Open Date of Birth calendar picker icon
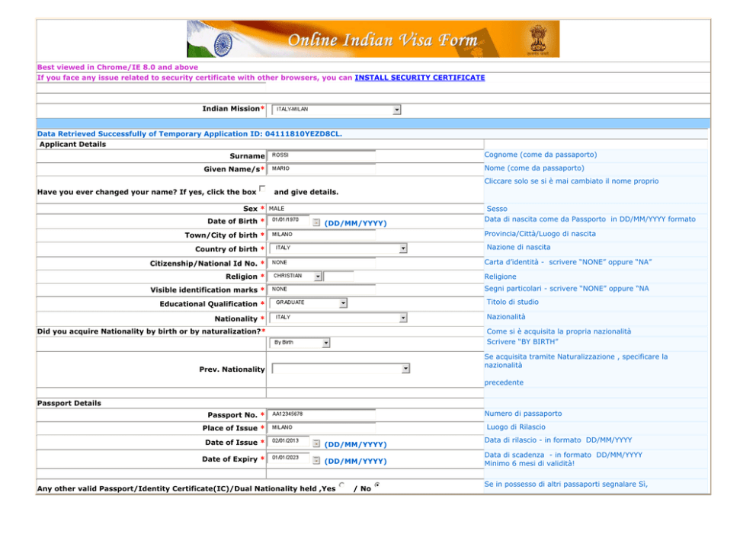The width and height of the screenshot is (756, 534). pyautogui.click(x=316, y=222)
